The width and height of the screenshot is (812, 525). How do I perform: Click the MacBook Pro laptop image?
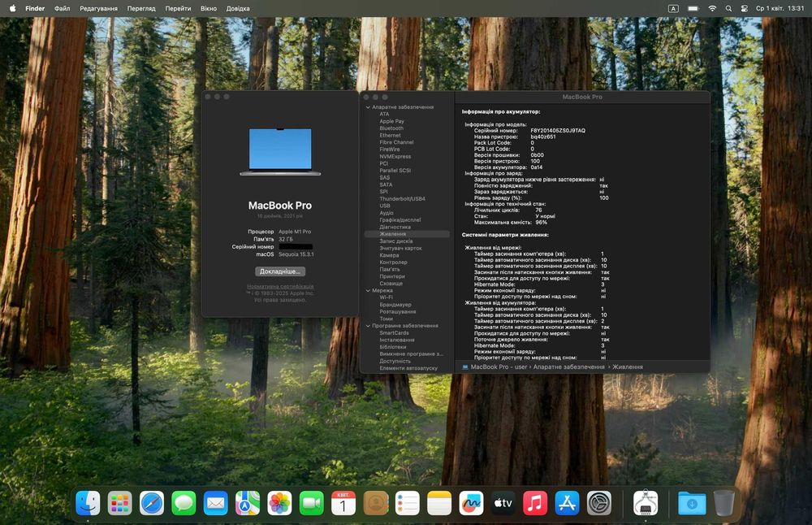point(280,152)
